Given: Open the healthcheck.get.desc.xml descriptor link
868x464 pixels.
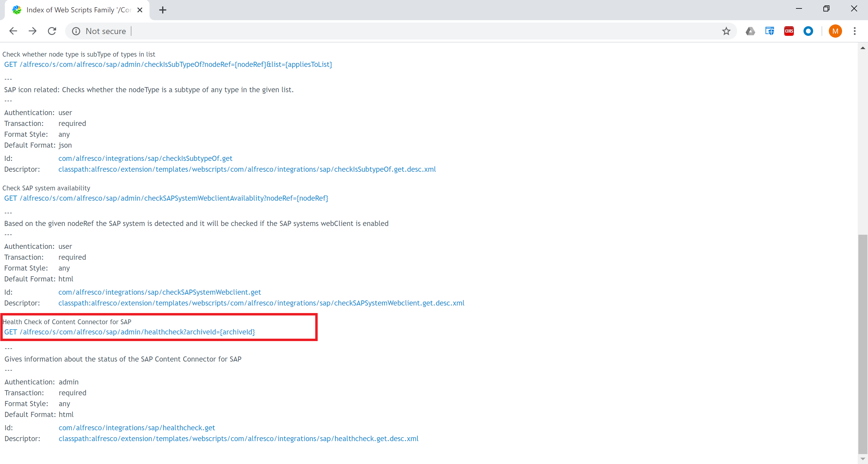Looking at the screenshot, I should [238, 438].
